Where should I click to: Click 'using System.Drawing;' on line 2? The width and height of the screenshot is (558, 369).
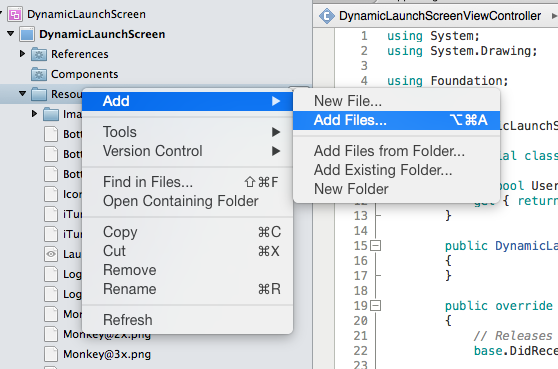point(462,51)
